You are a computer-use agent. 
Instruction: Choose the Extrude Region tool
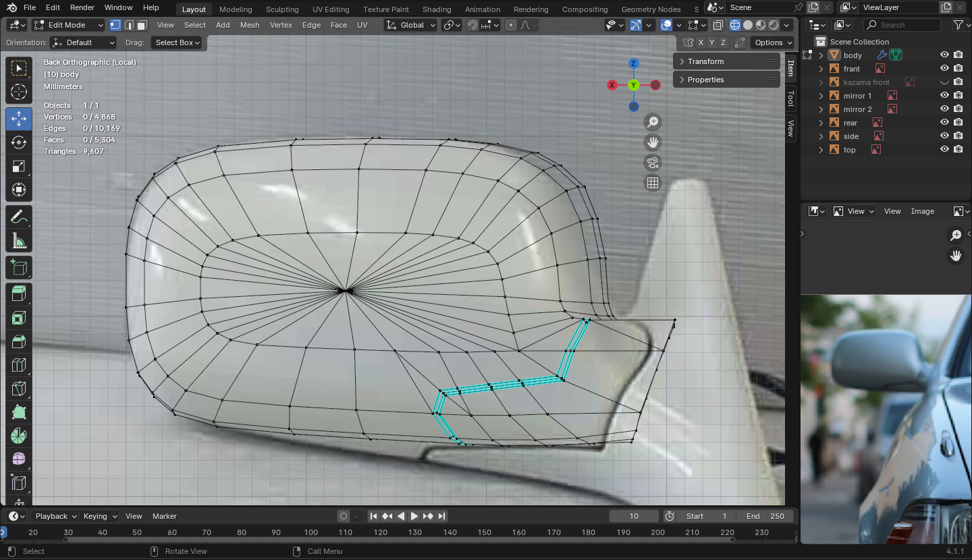point(19,293)
